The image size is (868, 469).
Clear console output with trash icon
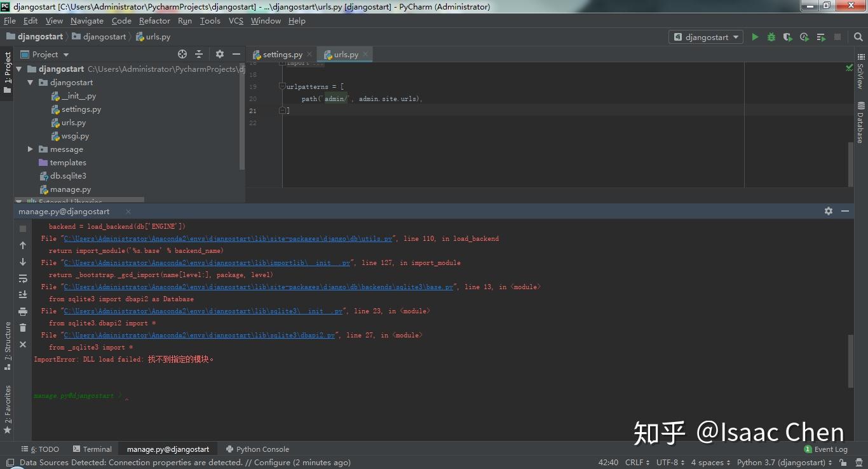22,327
